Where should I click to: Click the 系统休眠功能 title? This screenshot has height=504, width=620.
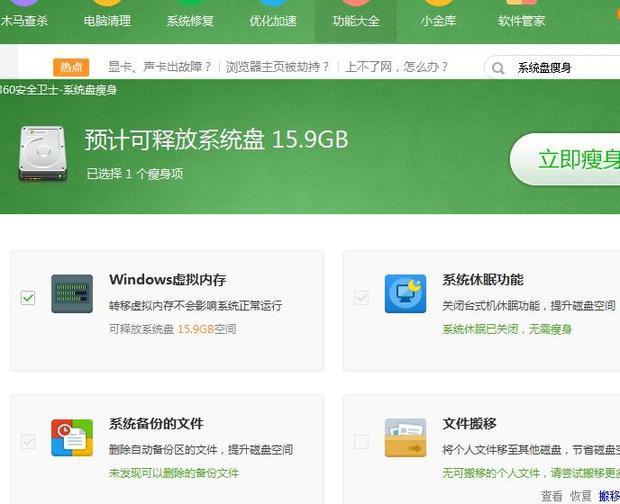click(483, 279)
